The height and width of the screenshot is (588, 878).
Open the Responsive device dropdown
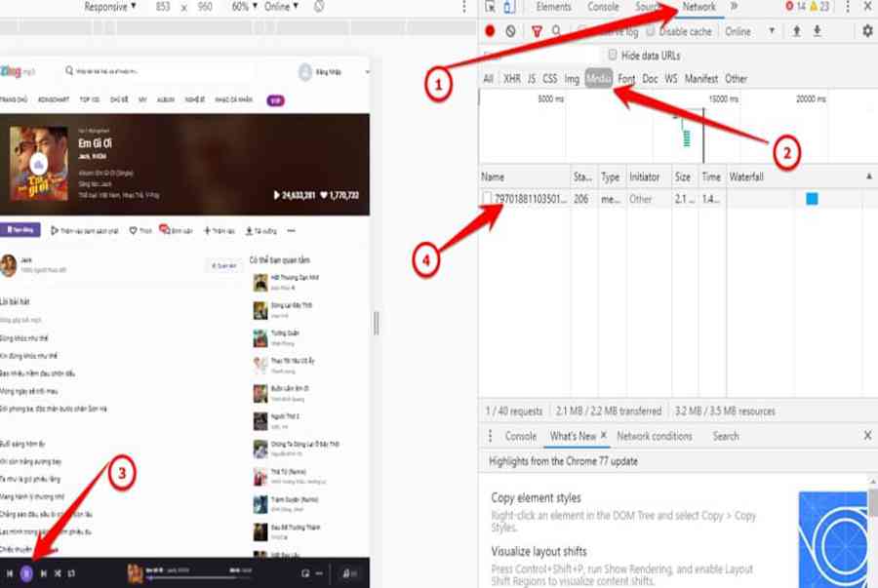coord(110,7)
